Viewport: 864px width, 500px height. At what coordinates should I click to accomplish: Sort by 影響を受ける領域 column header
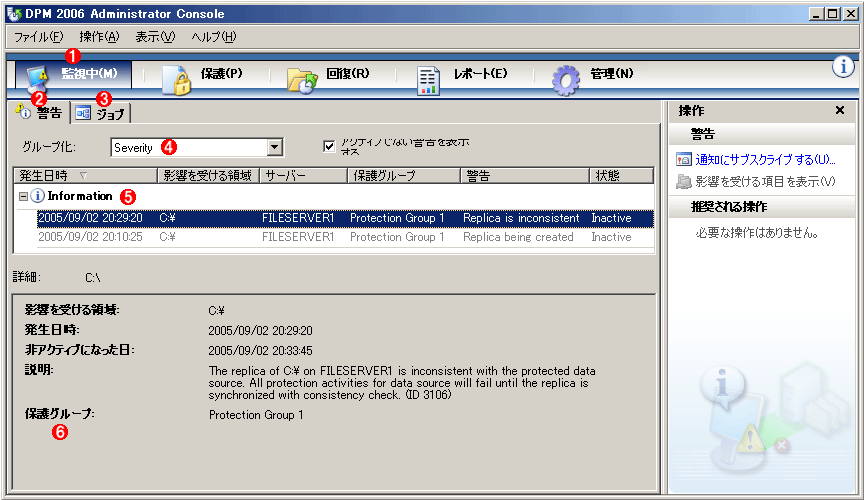pyautogui.click(x=208, y=176)
